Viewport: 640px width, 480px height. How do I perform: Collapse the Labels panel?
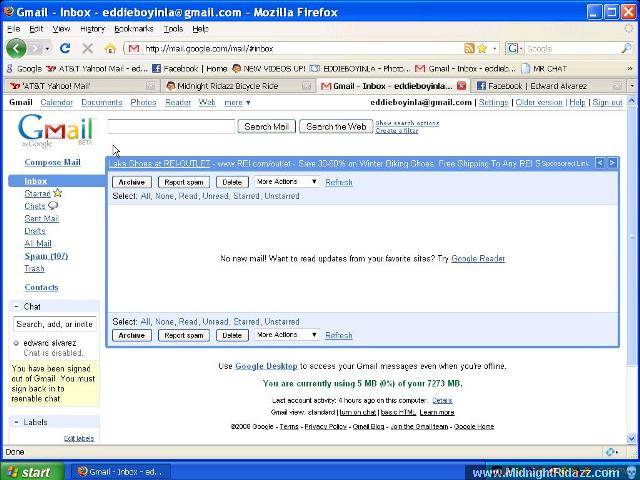(16, 422)
